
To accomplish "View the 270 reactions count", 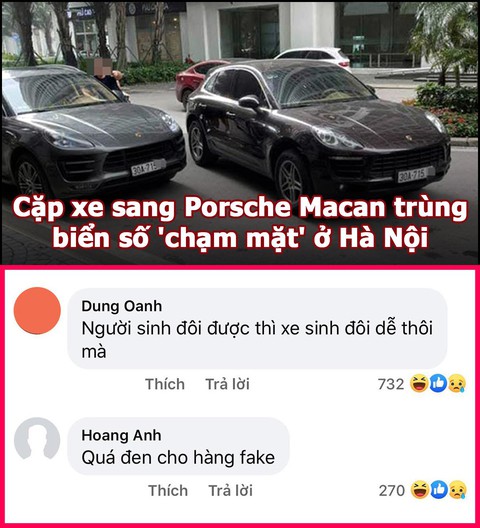I will [x=392, y=490].
